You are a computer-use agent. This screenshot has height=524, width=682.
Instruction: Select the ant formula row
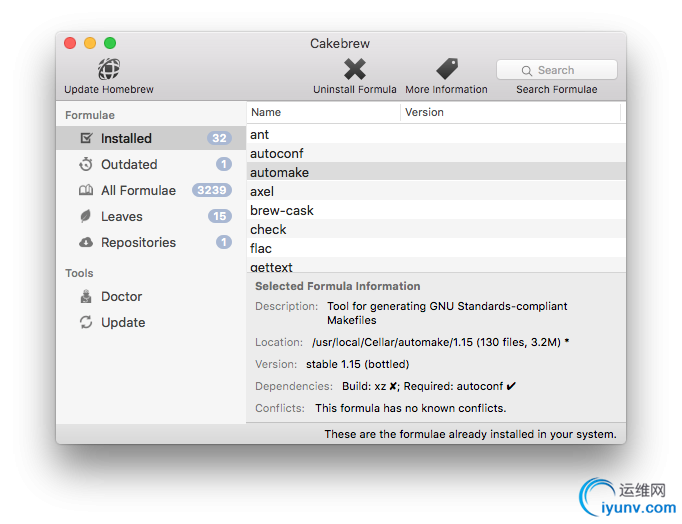(x=436, y=134)
